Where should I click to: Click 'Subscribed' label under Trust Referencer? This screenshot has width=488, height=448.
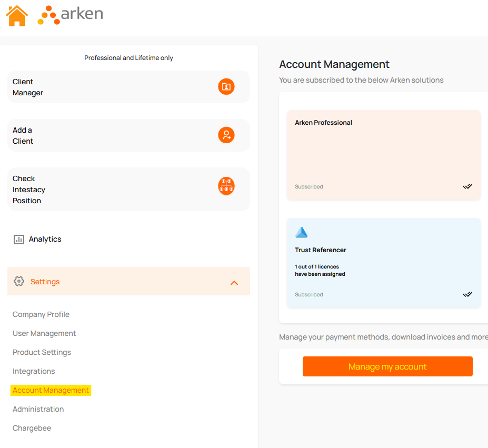tap(308, 294)
